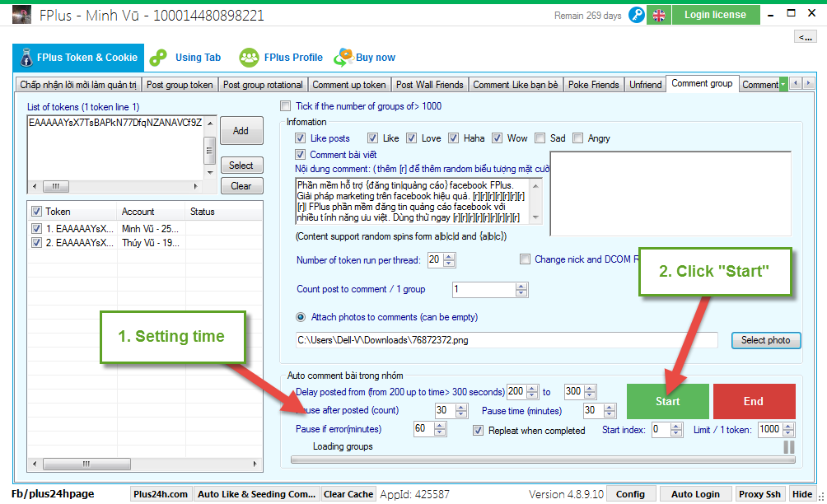
Task: Toggle the Token header select-all checkbox
Action: pos(36,212)
